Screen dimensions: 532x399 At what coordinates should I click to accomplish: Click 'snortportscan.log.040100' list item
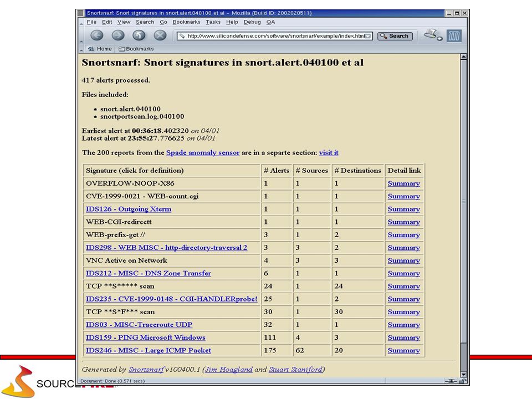142,117
